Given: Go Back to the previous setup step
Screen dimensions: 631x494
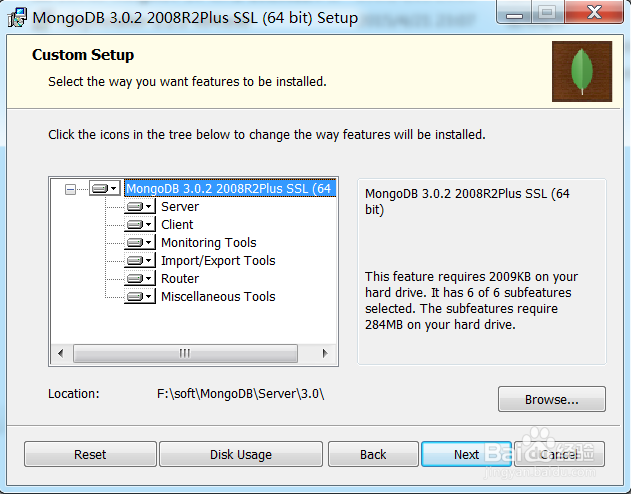Looking at the screenshot, I should coord(373,454).
